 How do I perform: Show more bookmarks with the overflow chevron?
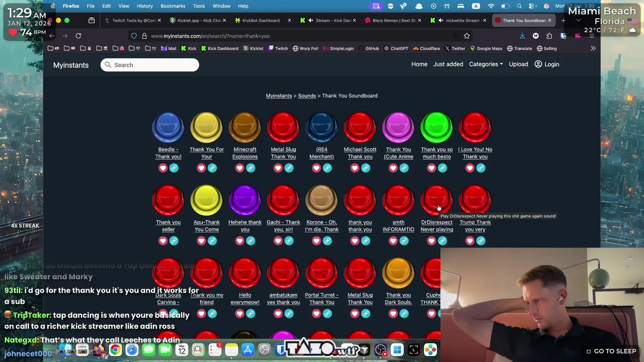click(593, 48)
